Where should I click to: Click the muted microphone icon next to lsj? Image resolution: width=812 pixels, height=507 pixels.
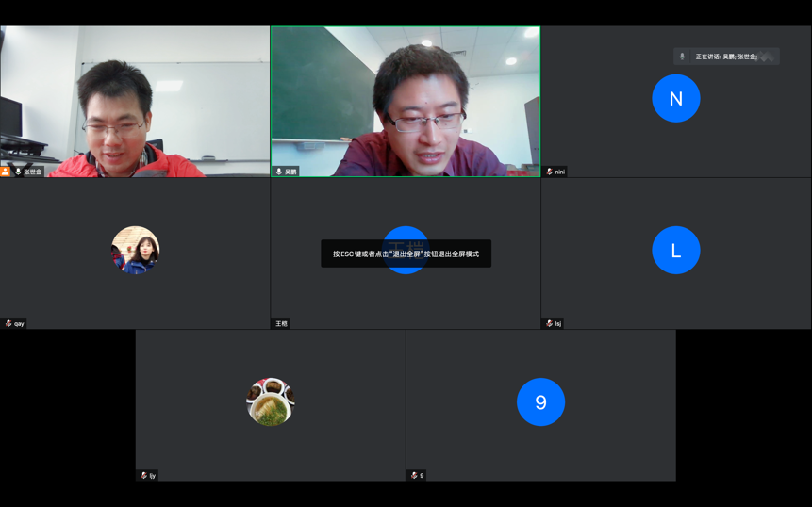coord(550,323)
